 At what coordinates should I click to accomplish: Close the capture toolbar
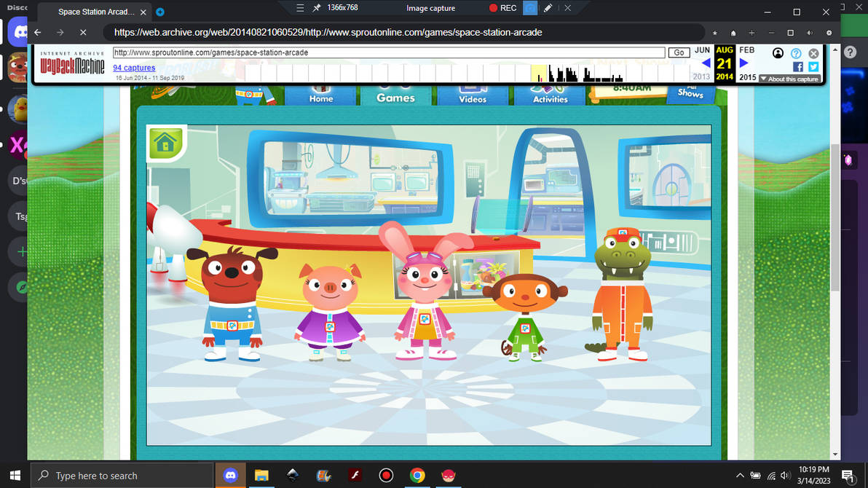567,8
